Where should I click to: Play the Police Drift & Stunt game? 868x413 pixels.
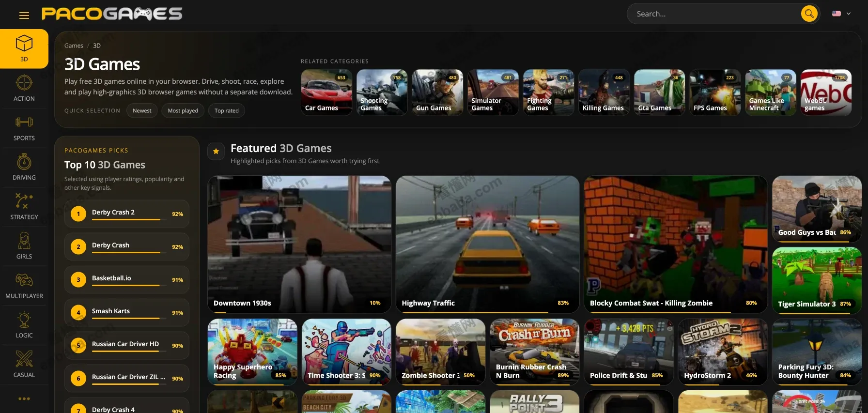(629, 352)
